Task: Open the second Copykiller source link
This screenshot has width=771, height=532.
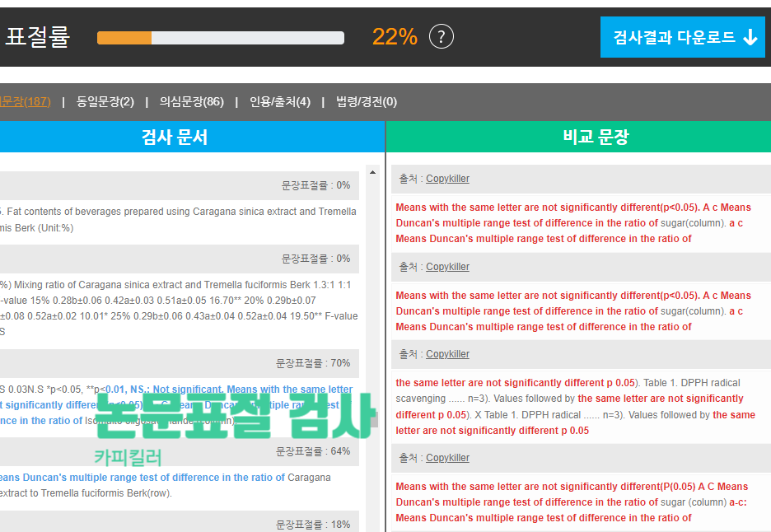Action: 447,267
